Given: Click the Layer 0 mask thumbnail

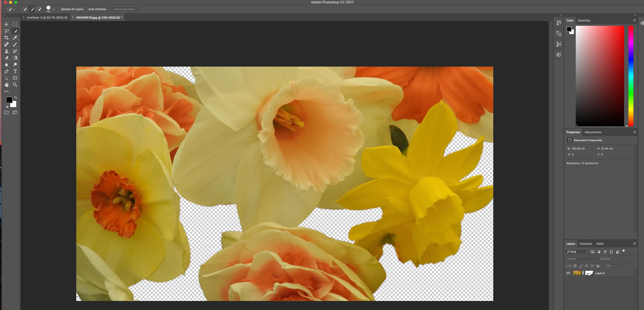Looking at the screenshot, I should [589, 273].
